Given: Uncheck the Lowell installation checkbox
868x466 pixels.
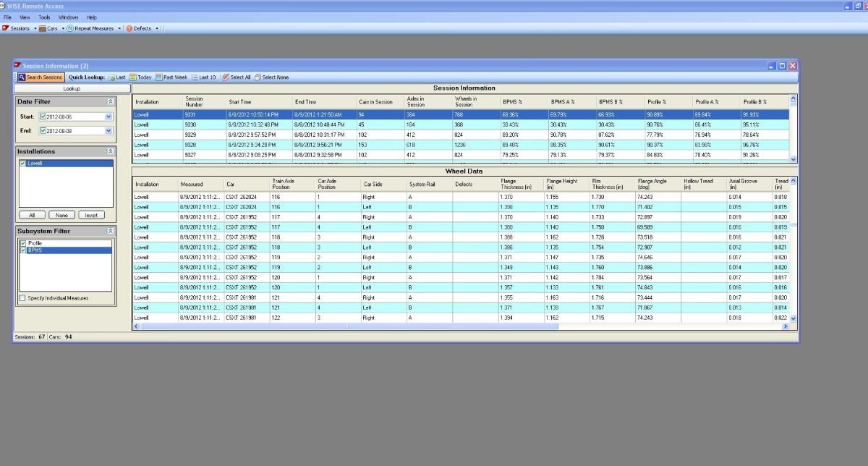Looking at the screenshot, I should click(23, 164).
